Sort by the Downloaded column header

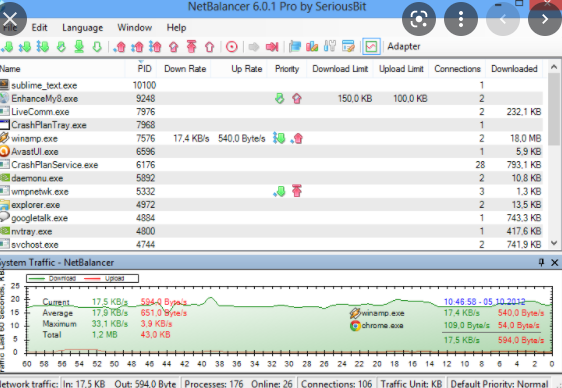tap(514, 69)
